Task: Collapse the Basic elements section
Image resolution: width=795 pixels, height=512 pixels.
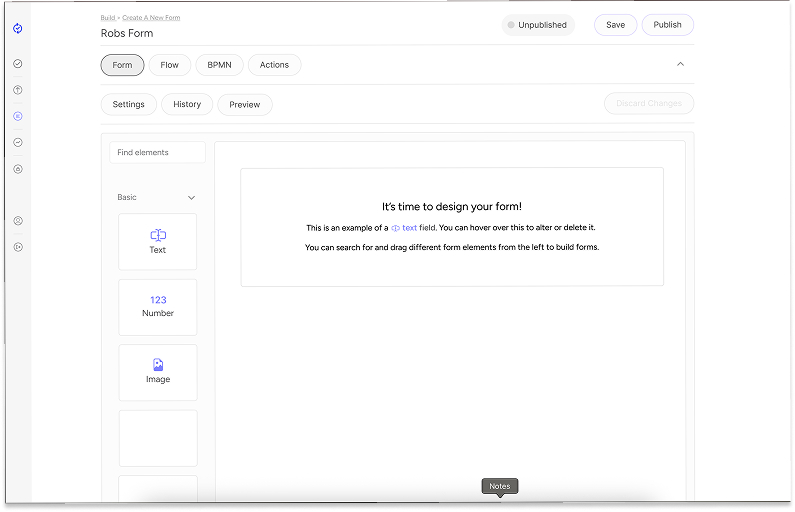Action: [191, 198]
